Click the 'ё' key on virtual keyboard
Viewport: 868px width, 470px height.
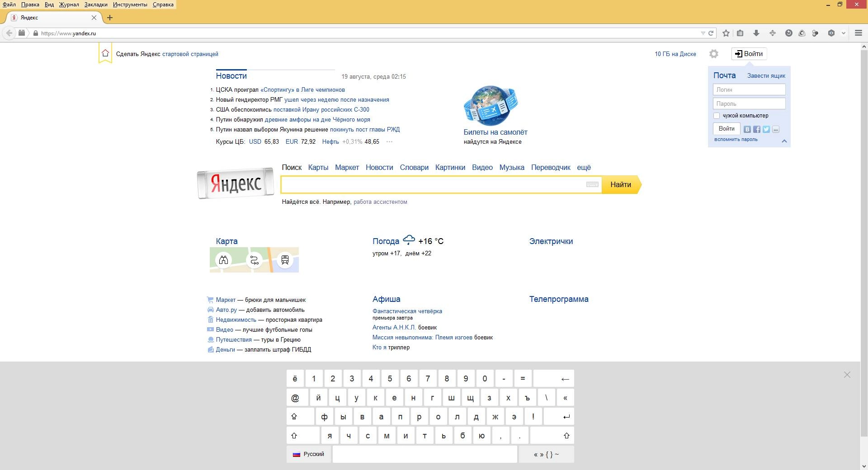click(295, 379)
